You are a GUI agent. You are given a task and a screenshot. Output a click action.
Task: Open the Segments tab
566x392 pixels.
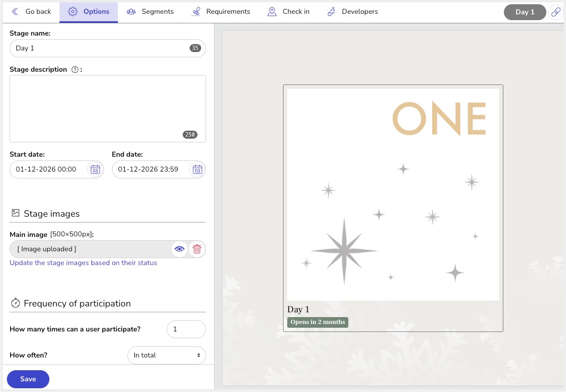pos(150,12)
